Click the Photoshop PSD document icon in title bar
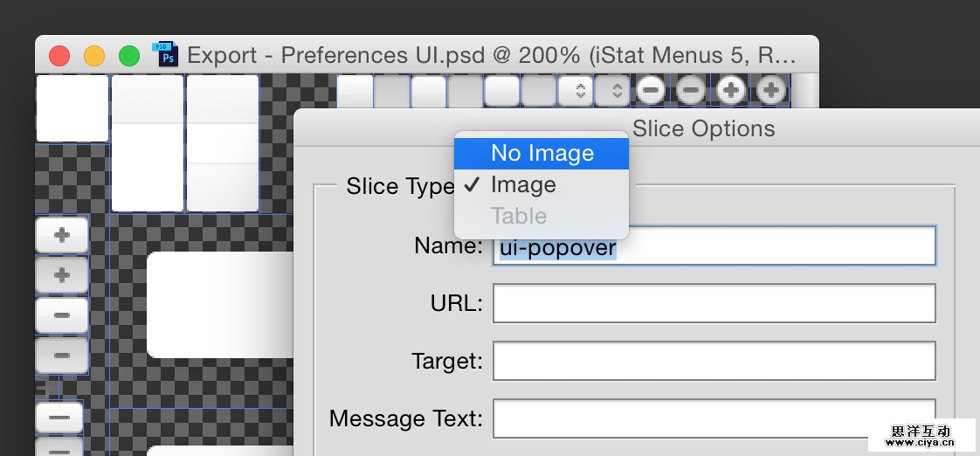Screen dimensions: 980x456 point(165,54)
